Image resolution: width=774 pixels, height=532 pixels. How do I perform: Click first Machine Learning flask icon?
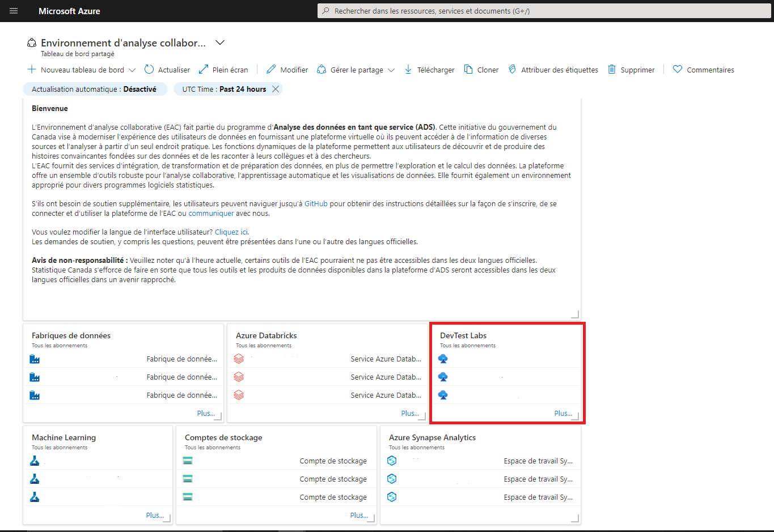(35, 461)
